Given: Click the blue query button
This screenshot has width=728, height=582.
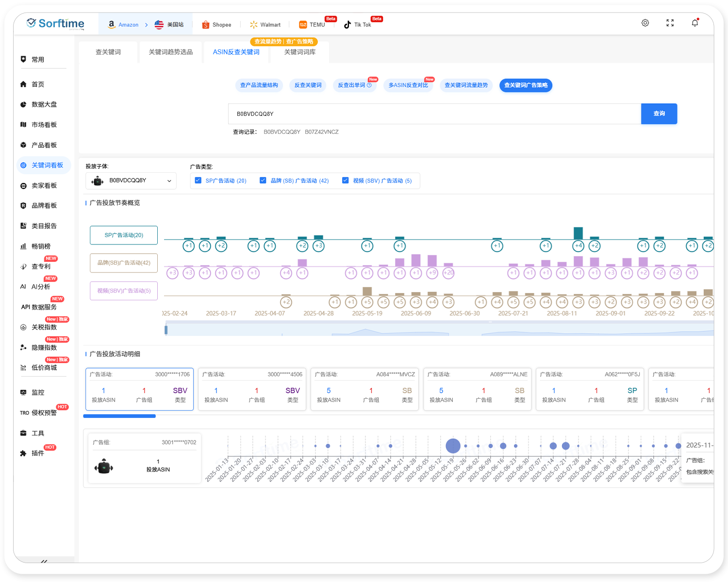Looking at the screenshot, I should click(x=659, y=113).
